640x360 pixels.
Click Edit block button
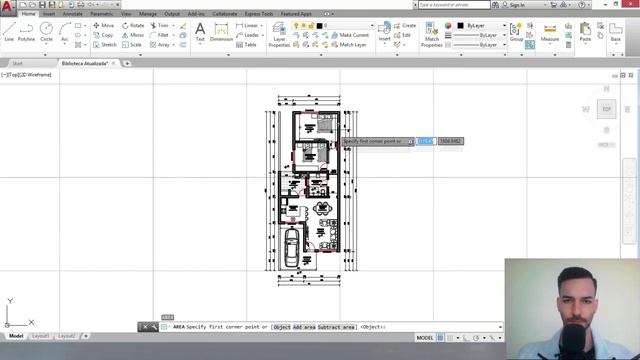point(403,35)
